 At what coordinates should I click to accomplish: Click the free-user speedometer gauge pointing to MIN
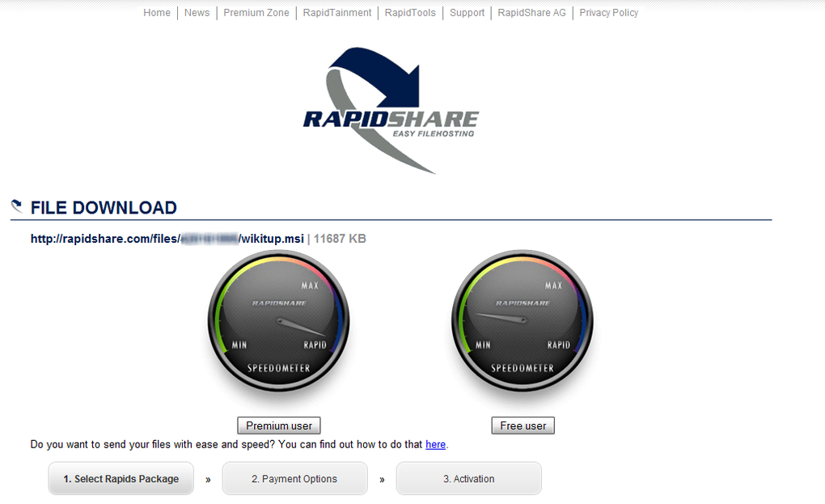tap(522, 320)
